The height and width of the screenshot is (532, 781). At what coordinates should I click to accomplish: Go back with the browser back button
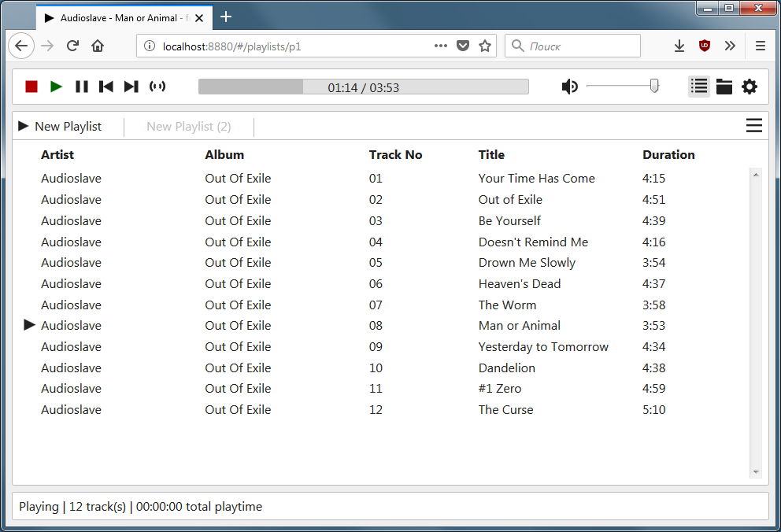pyautogui.click(x=21, y=46)
